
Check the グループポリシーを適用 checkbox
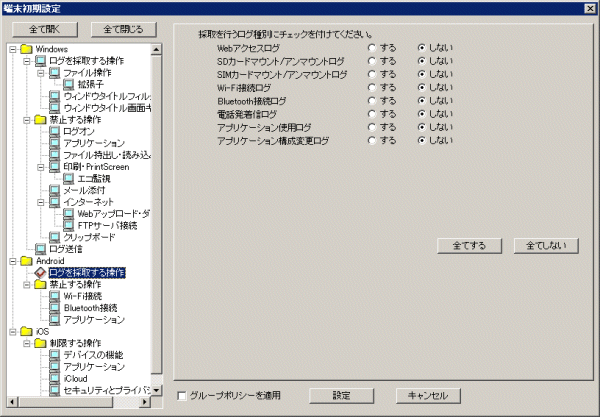181,395
